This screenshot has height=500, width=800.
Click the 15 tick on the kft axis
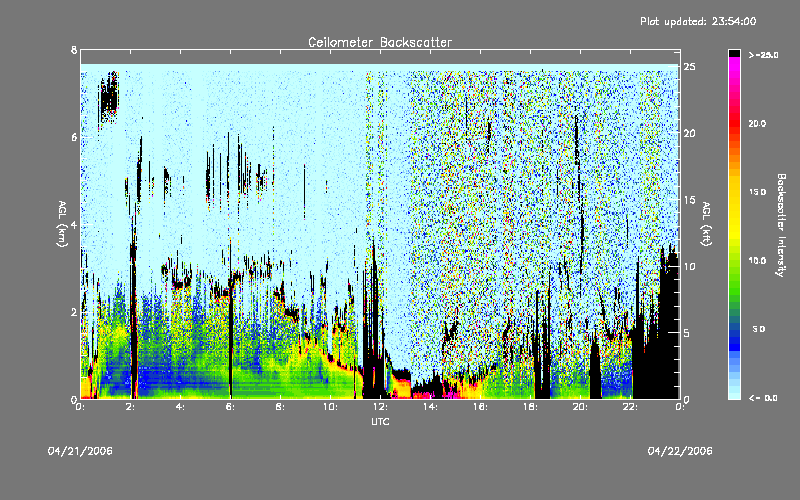pyautogui.click(x=689, y=200)
